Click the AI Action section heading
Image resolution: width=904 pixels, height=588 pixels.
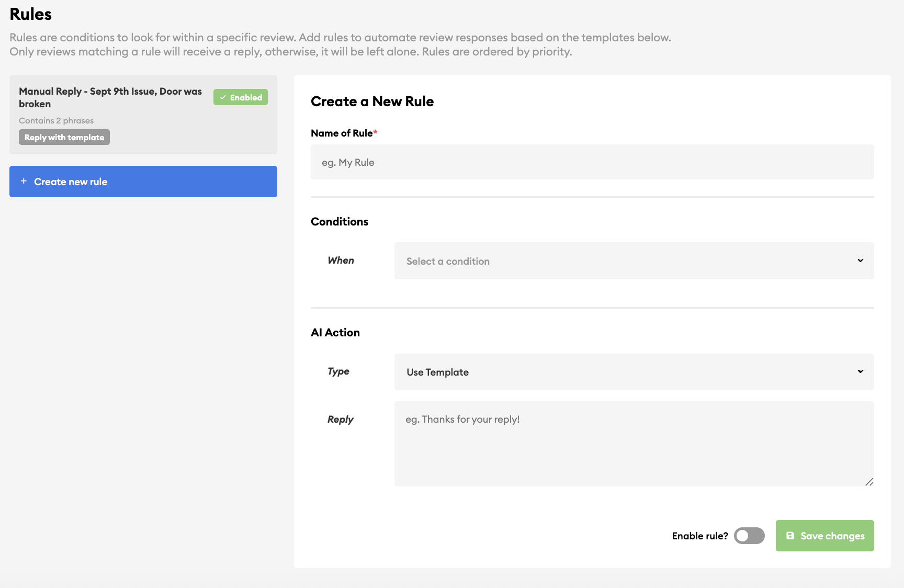pos(335,332)
